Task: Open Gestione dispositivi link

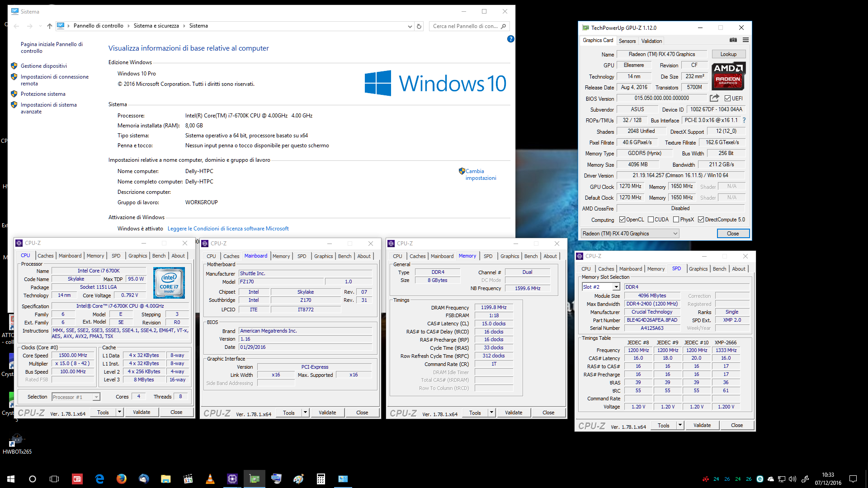Action: (43, 66)
